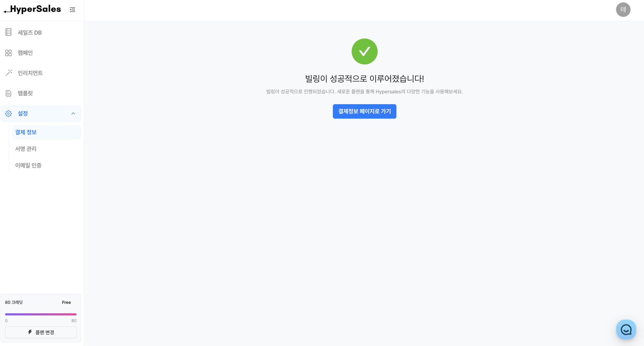Screen dimensions: 644x346
Task: Open the user avatar 테 menu
Action: pyautogui.click(x=623, y=10)
